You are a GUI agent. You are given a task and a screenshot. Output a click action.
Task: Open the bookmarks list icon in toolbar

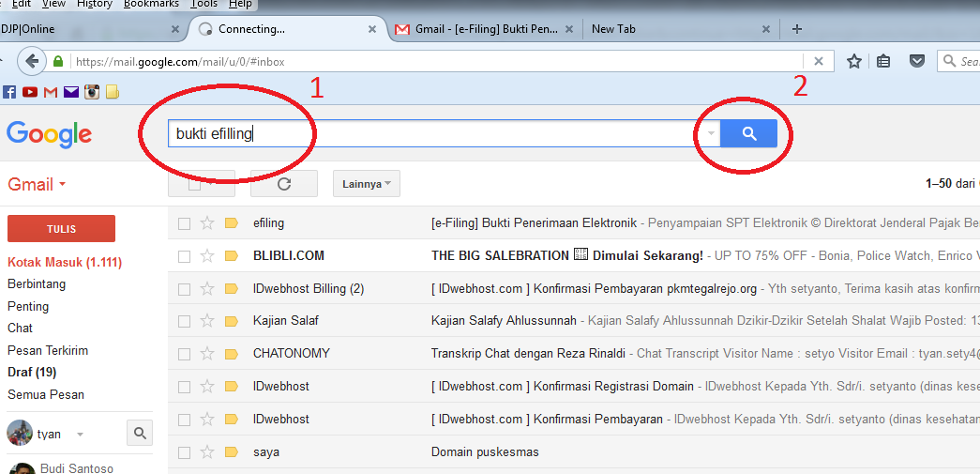pos(883,61)
